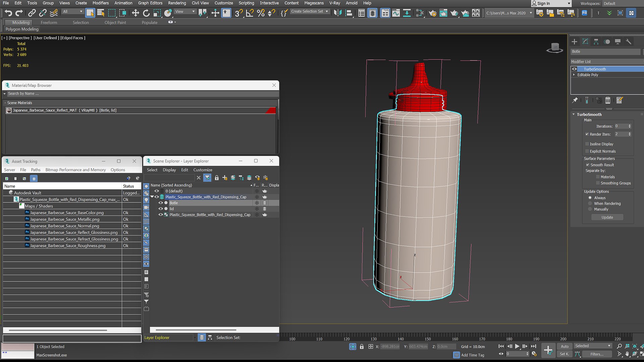Open the Utilities wrench panel tab
Image resolution: width=644 pixels, height=362 pixels.
pos(629,42)
